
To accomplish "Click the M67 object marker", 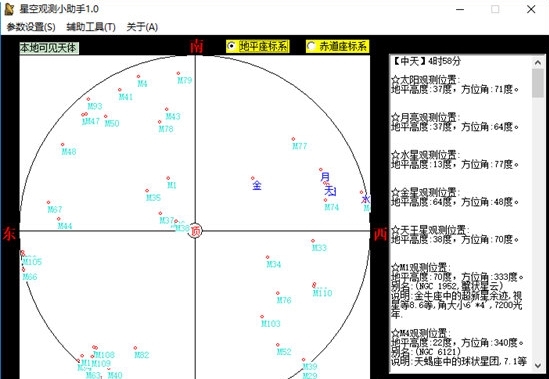I will pyautogui.click(x=48, y=202).
